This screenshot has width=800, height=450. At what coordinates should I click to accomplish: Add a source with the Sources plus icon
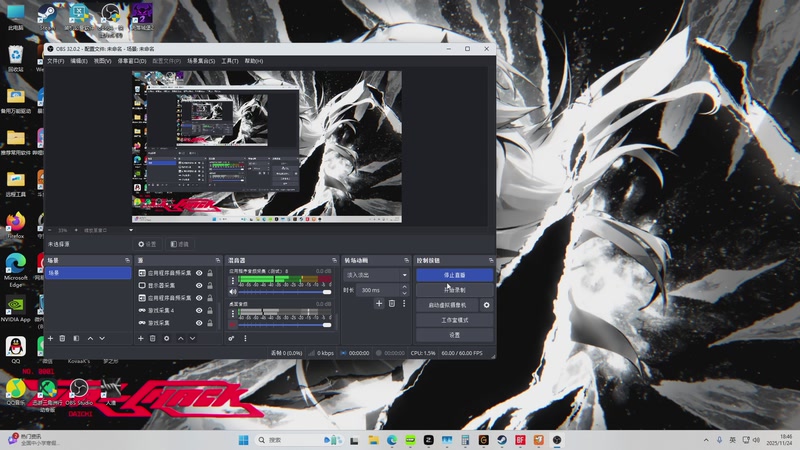pyautogui.click(x=140, y=338)
